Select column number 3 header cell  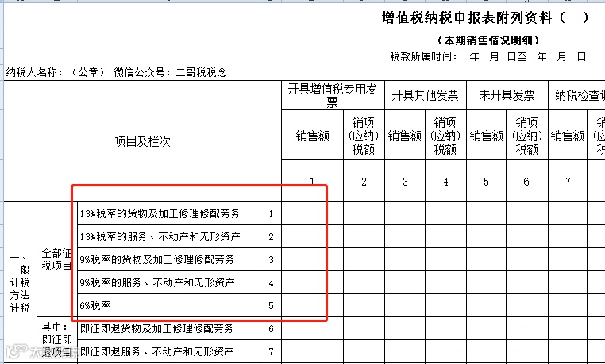(405, 181)
